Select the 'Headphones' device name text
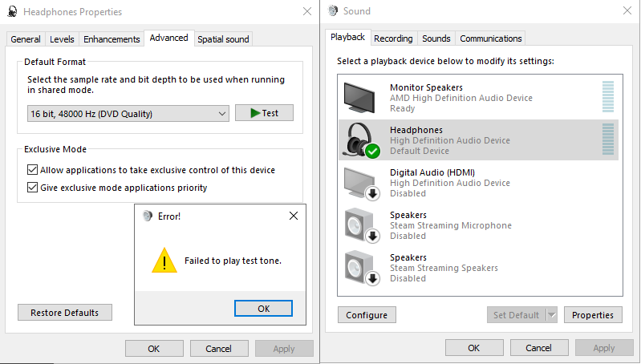This screenshot has height=364, width=641. (416, 130)
